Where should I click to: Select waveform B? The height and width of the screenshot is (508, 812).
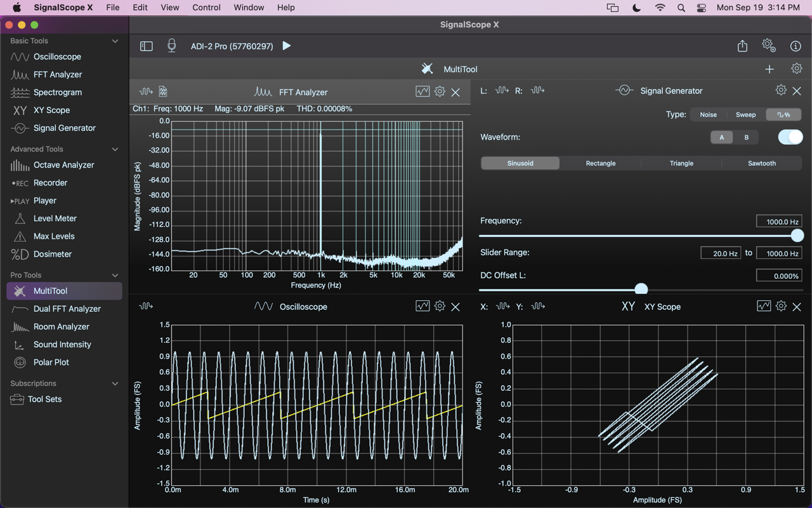746,137
